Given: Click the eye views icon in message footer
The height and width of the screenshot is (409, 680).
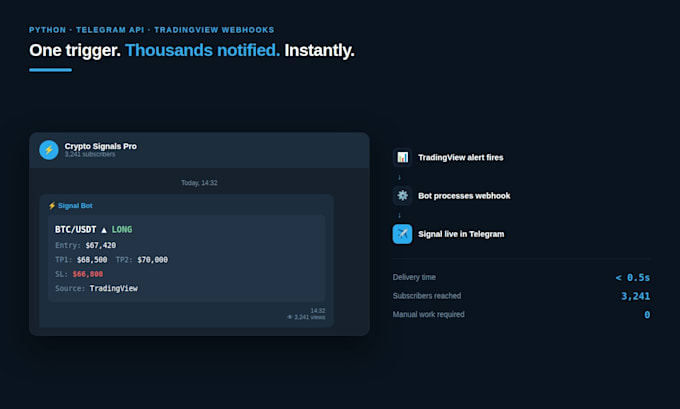Looking at the screenshot, I should [x=290, y=317].
